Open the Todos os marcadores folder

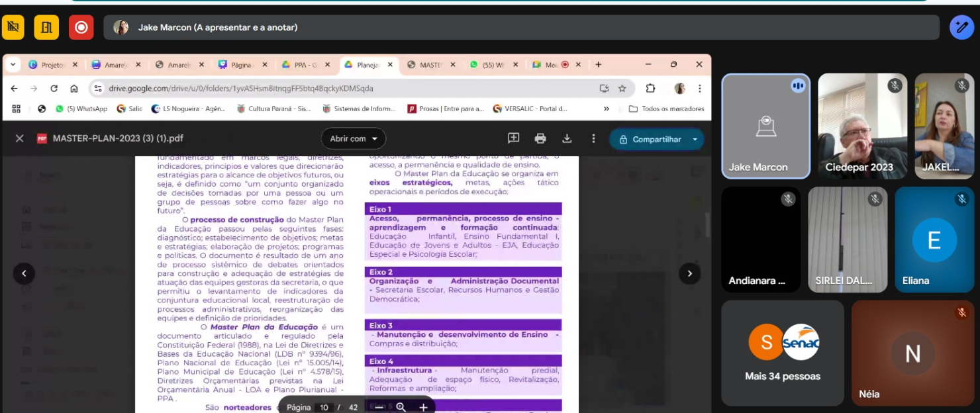click(x=666, y=109)
